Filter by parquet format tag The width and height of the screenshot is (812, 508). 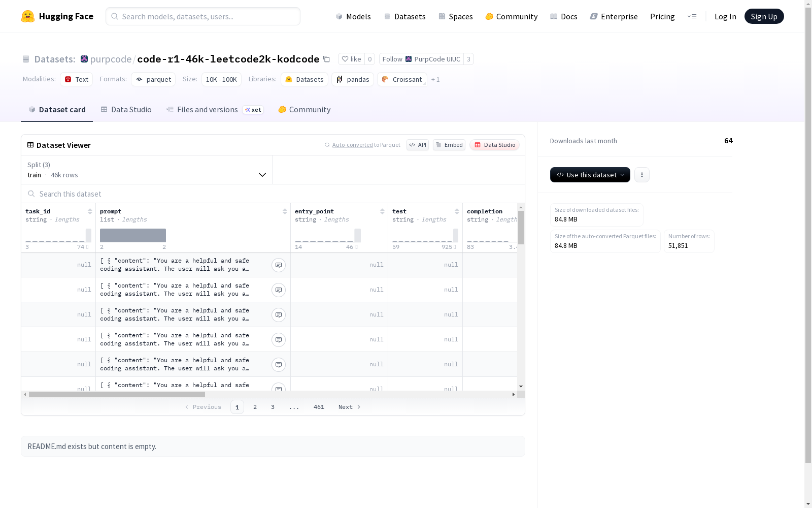(153, 79)
